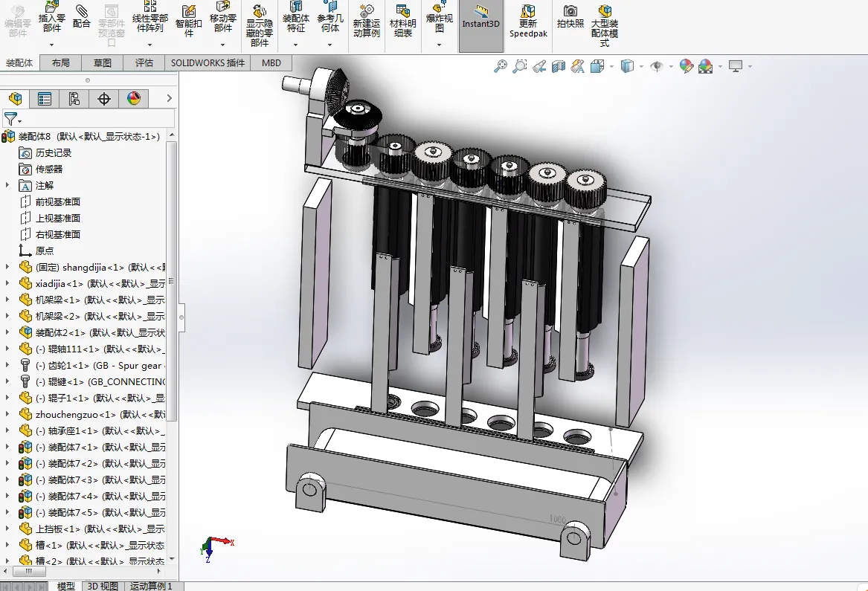The width and height of the screenshot is (868, 591).
Task: Open the FeatureManager design tree tab
Action: coord(16,98)
